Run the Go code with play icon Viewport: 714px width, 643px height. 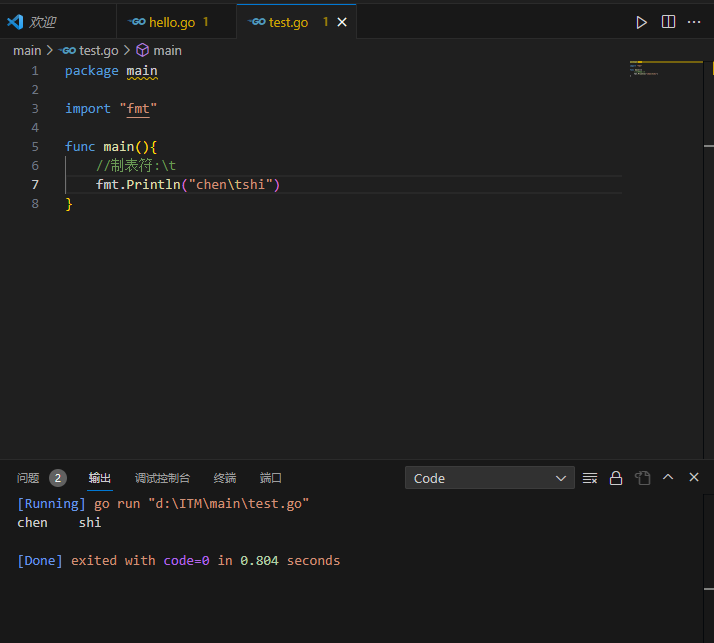(642, 22)
